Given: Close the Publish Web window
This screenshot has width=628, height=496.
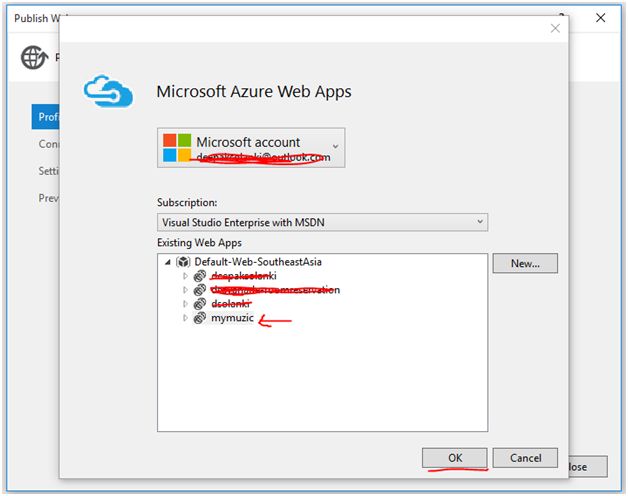Looking at the screenshot, I should (x=600, y=18).
